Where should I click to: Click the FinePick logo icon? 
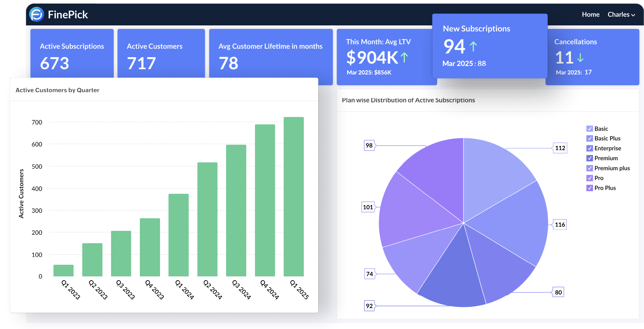[x=37, y=14]
